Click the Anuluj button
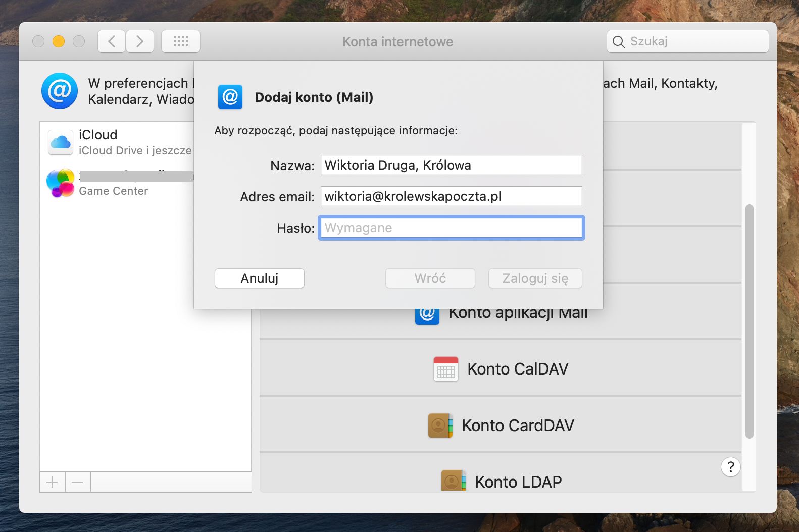The width and height of the screenshot is (799, 532). tap(260, 278)
